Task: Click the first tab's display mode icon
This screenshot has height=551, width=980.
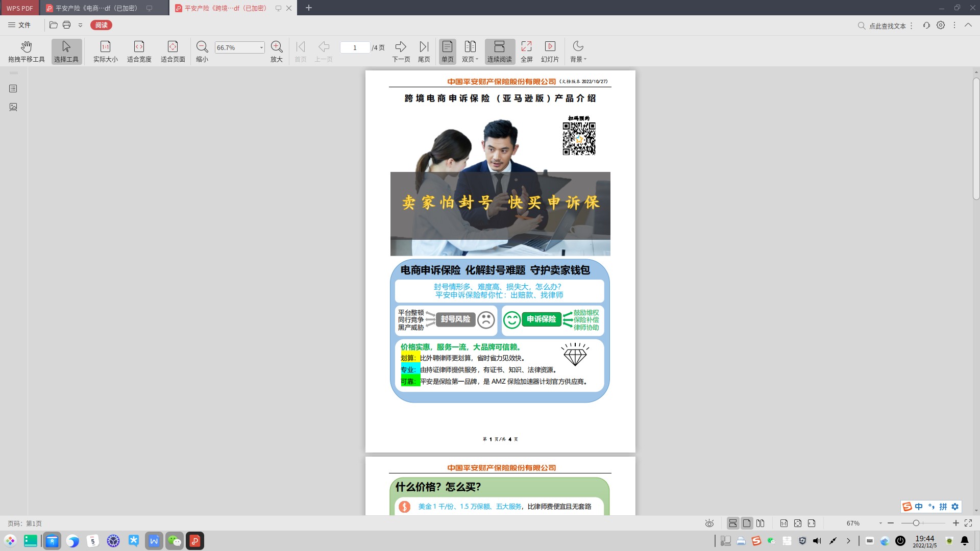Action: pyautogui.click(x=149, y=8)
